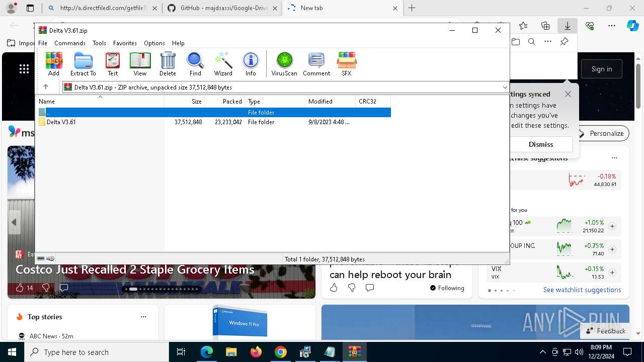Open See watchlist suggestions link
The image size is (644, 362).
[x=582, y=290]
